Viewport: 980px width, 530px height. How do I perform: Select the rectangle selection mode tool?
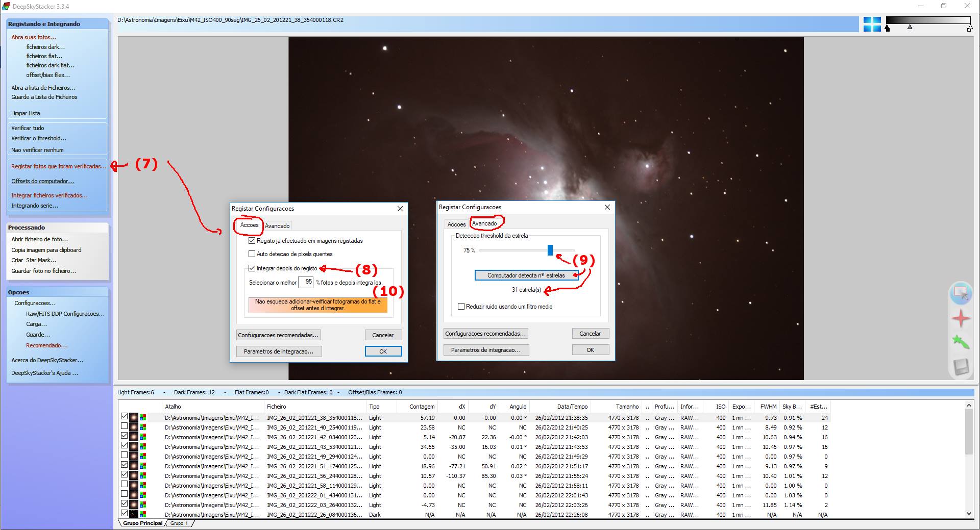pyautogui.click(x=960, y=293)
